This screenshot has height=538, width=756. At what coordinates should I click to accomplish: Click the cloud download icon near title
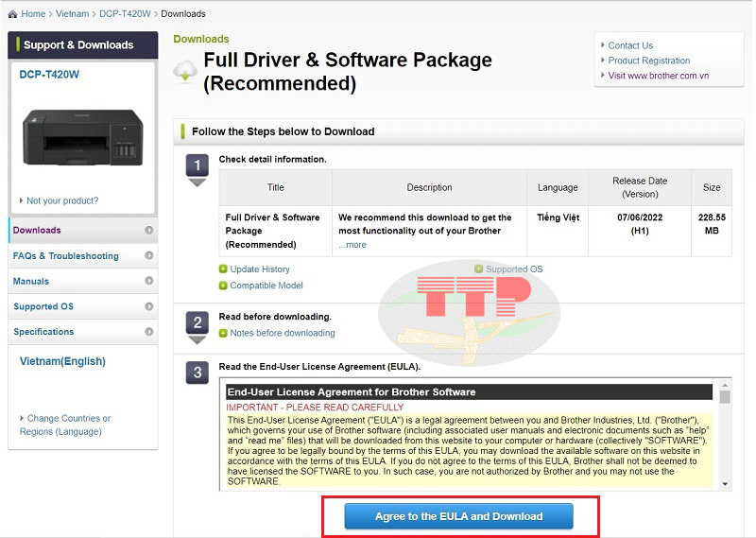point(185,72)
